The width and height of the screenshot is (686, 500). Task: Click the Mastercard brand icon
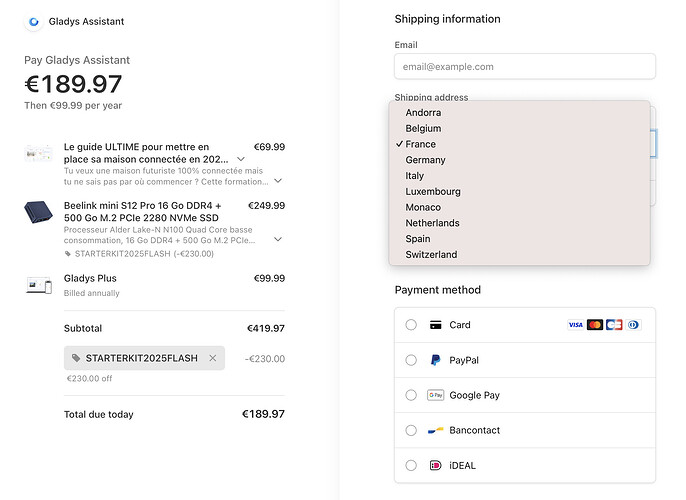(595, 325)
